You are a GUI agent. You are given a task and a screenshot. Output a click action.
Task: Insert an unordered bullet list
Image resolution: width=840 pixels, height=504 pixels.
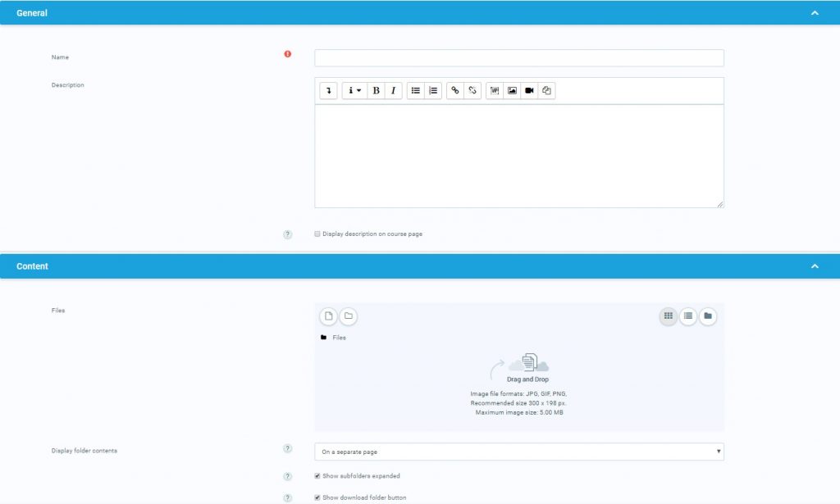coord(416,91)
